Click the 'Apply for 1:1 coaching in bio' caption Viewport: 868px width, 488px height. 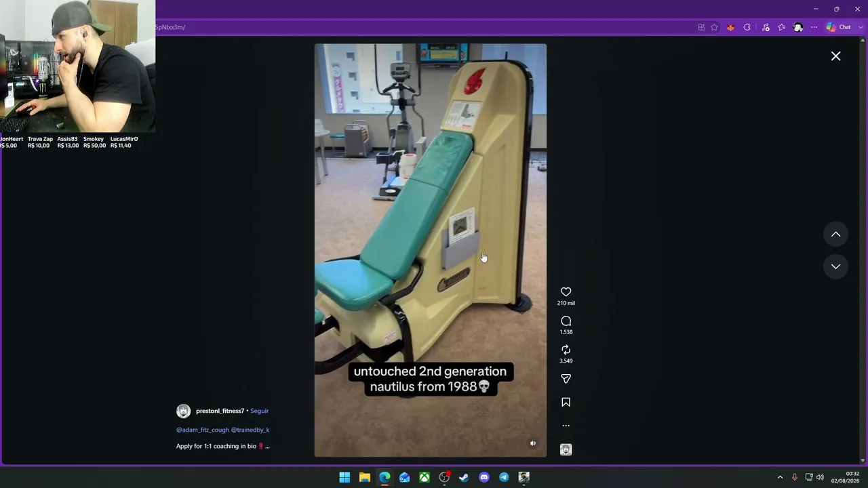[x=216, y=446]
